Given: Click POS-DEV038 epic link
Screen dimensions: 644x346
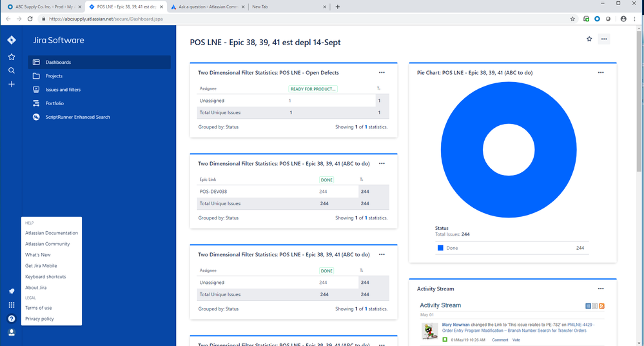Looking at the screenshot, I should pyautogui.click(x=213, y=191).
